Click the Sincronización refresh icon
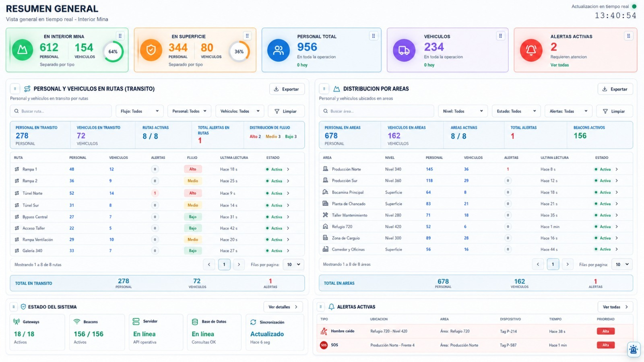 coord(253,322)
